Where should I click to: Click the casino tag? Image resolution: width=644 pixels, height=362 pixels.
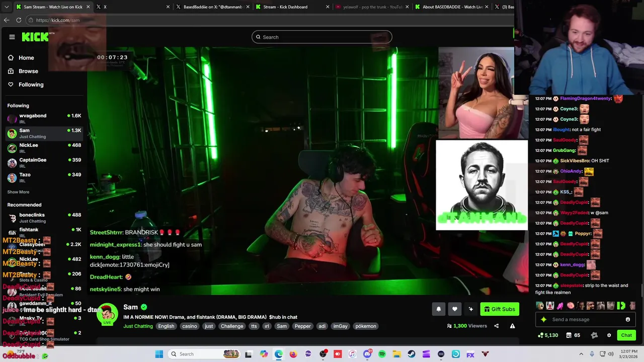click(x=190, y=326)
